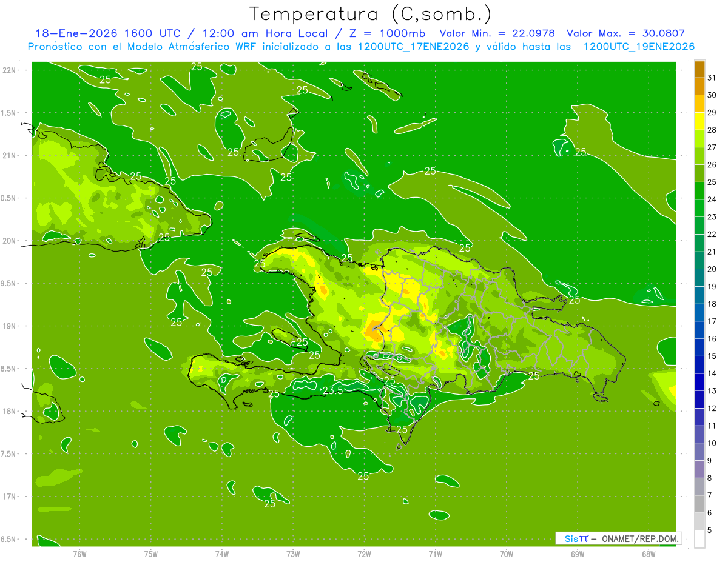This screenshot has height=562, width=728.
Task: Click the '72W' longitude axis label
Action: [364, 554]
